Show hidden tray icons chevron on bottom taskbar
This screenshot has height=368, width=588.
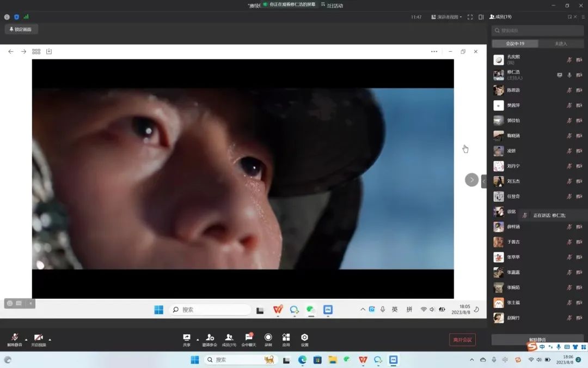(x=471, y=360)
